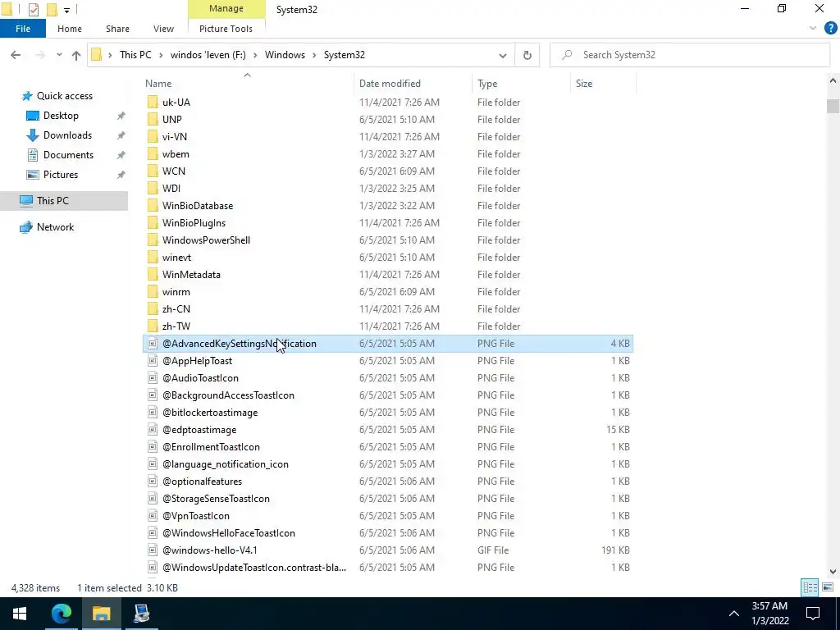Open Documents in the navigation pane

[68, 155]
